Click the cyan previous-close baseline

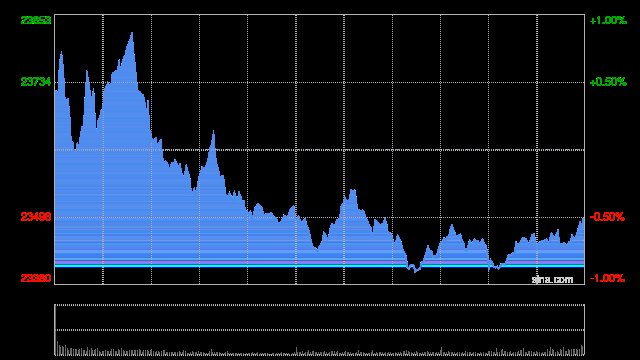coord(320,266)
